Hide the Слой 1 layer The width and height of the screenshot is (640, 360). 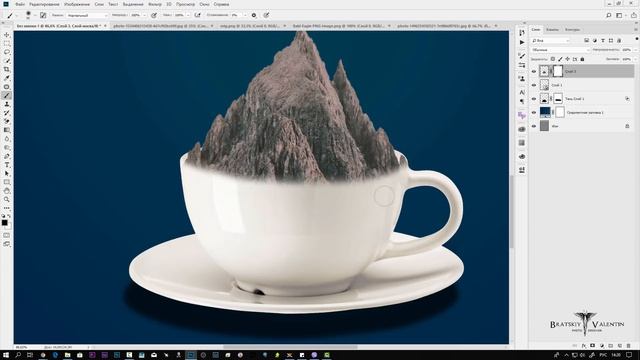pos(534,85)
